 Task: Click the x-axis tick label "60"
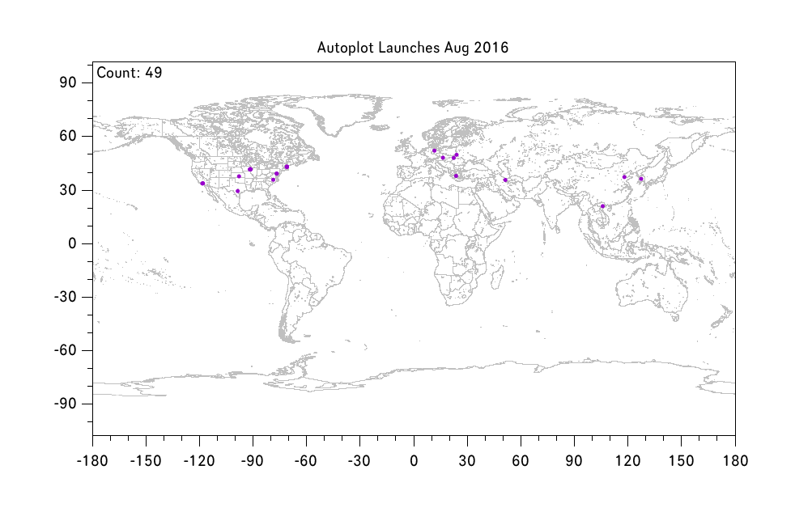(x=521, y=461)
